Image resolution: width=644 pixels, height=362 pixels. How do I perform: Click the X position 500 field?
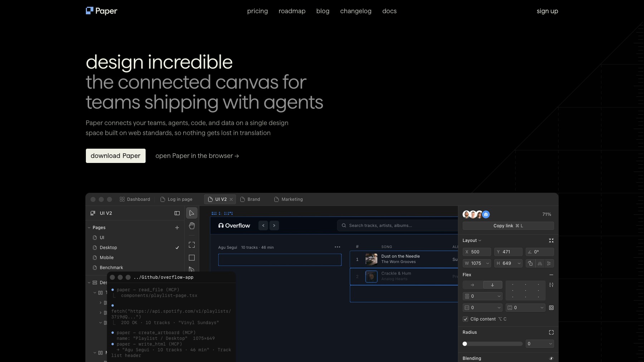coord(477,252)
